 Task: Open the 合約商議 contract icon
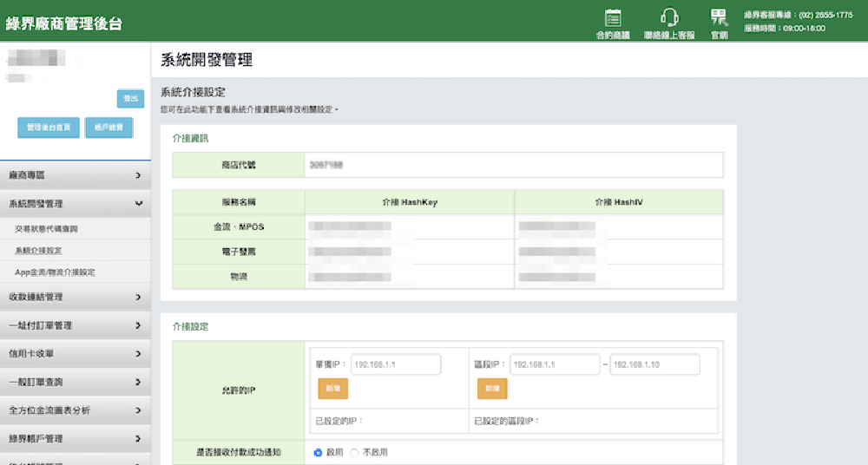[x=613, y=23]
